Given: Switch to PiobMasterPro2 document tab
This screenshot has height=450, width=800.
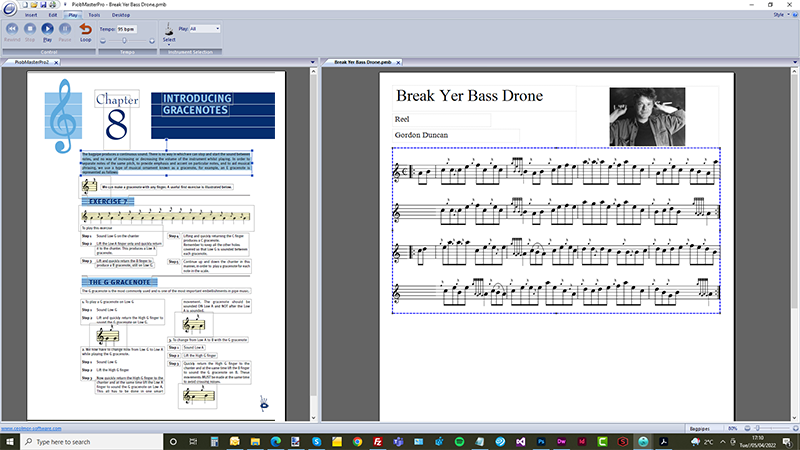Looking at the screenshot, I should [32, 62].
